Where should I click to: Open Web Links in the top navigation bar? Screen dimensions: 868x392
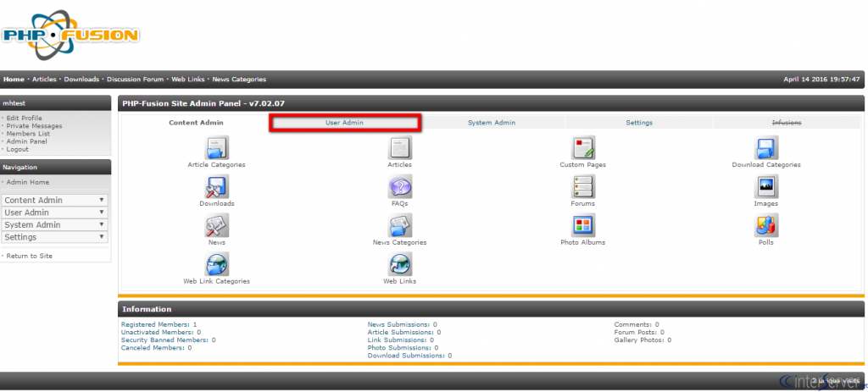pyautogui.click(x=187, y=79)
